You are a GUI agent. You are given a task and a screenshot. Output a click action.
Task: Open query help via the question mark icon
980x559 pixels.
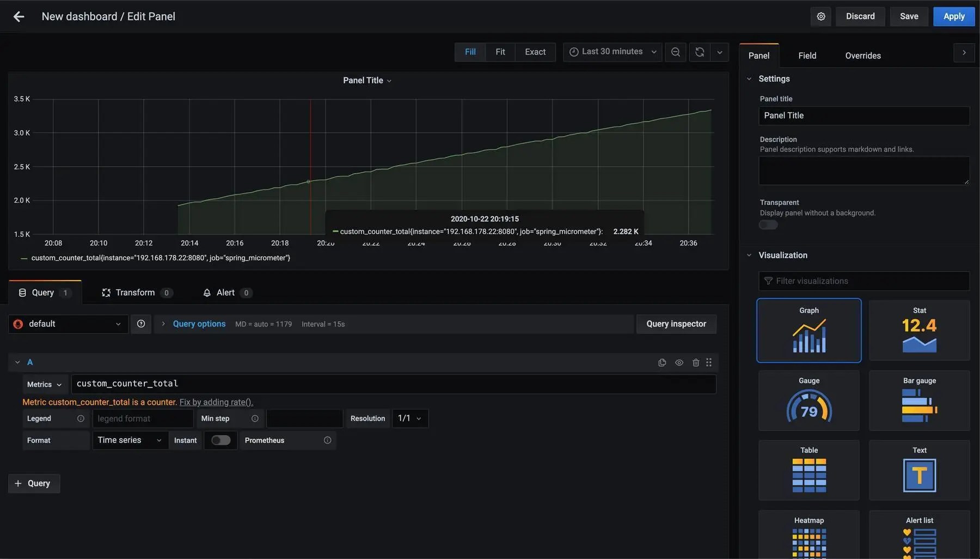pyautogui.click(x=140, y=323)
